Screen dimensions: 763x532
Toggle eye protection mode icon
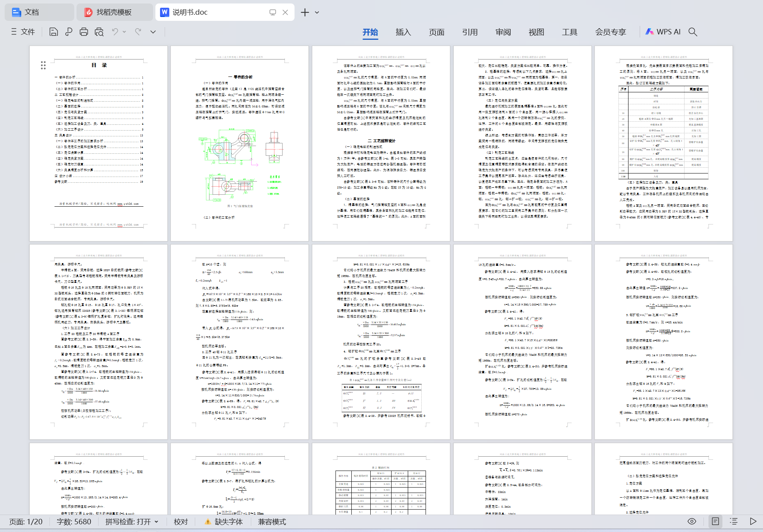tap(692, 521)
